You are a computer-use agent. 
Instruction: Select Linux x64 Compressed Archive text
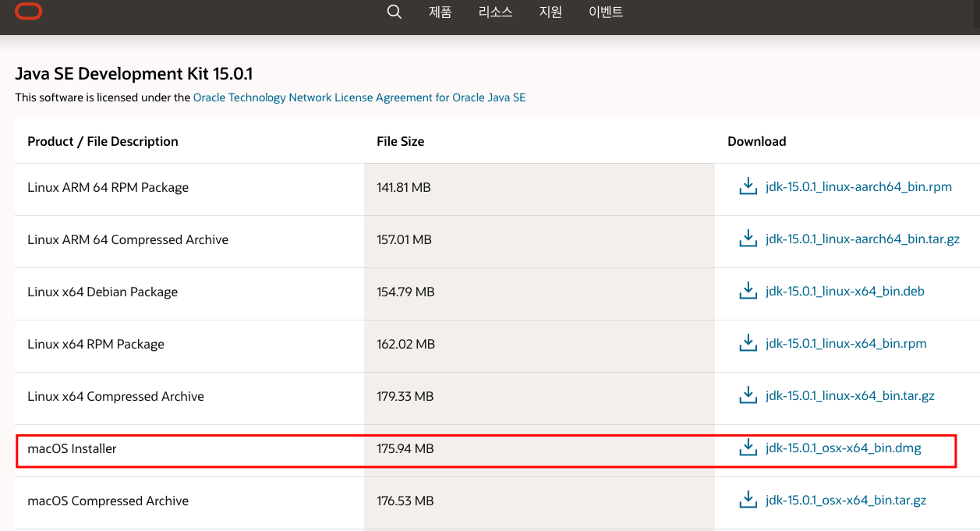[116, 396]
